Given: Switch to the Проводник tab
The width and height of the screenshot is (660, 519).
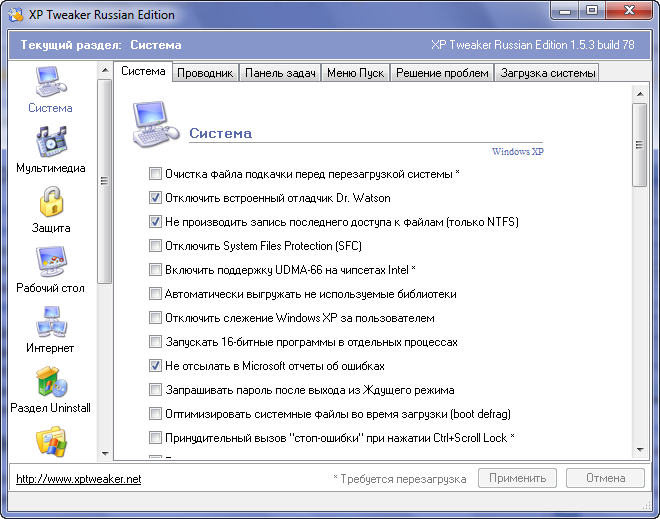Looking at the screenshot, I should point(207,73).
